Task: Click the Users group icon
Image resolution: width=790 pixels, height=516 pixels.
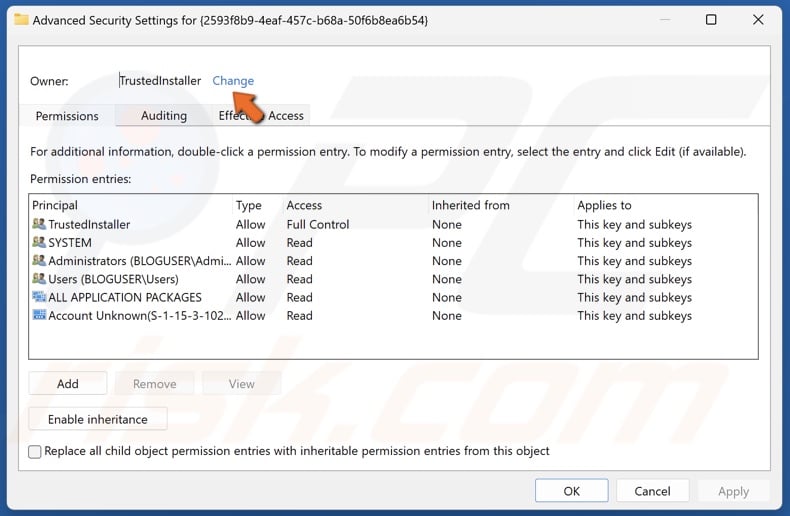Action: tap(39, 279)
